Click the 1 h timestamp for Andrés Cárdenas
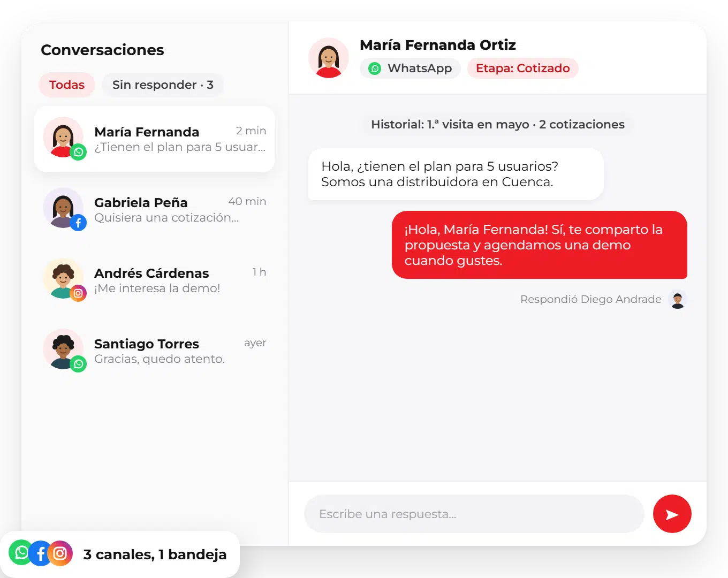 point(260,272)
